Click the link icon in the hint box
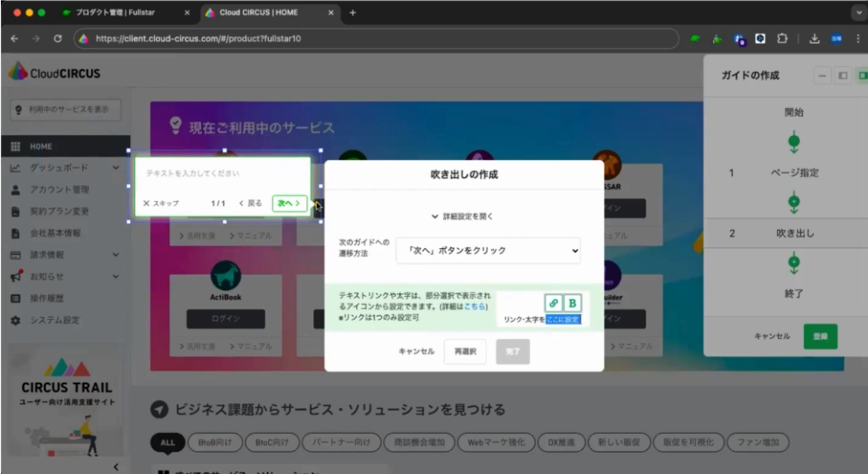 pyautogui.click(x=554, y=303)
